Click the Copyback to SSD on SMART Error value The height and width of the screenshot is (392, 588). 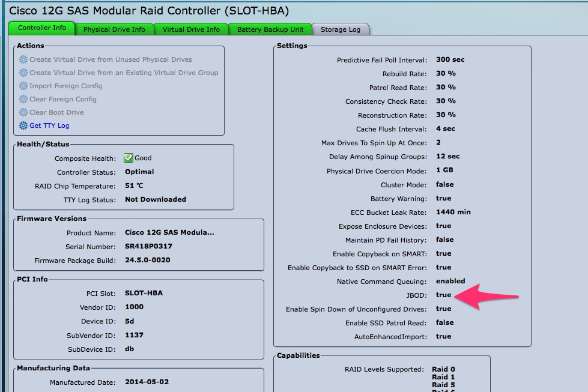click(x=444, y=267)
